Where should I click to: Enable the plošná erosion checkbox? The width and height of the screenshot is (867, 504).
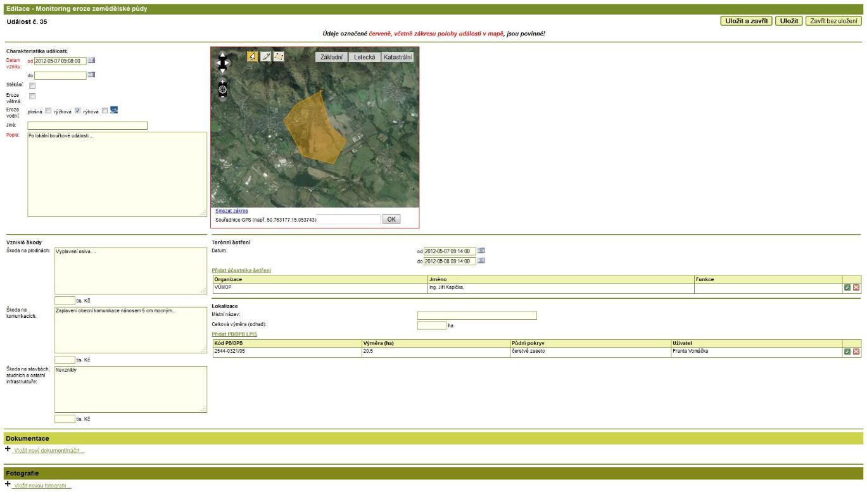[47, 111]
